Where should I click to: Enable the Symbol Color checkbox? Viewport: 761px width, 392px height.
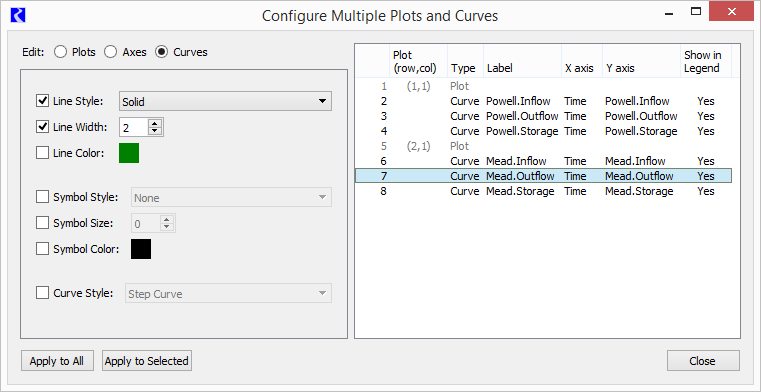pos(43,249)
